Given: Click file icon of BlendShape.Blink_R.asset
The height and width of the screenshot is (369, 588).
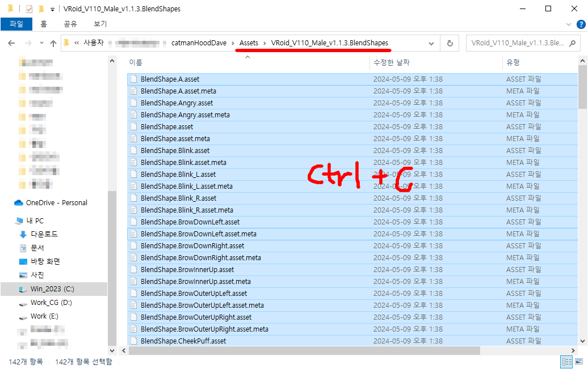Looking at the screenshot, I should [133, 198].
